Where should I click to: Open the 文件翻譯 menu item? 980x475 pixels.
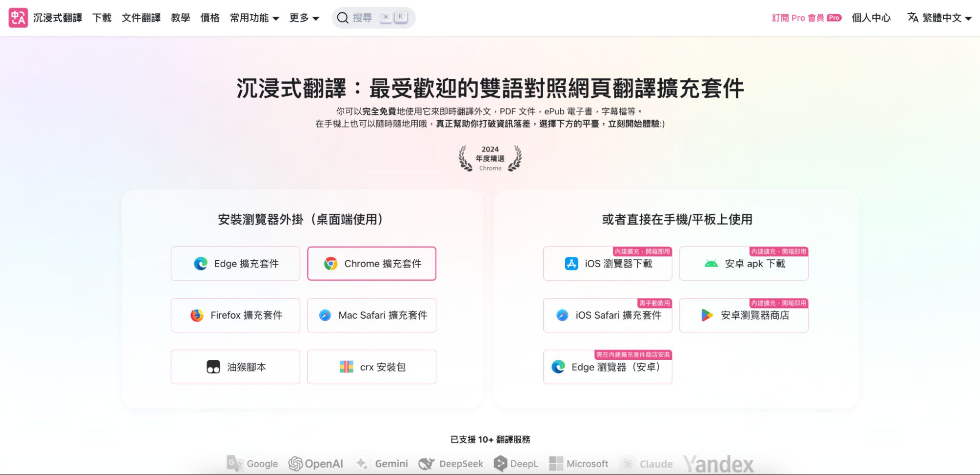click(141, 18)
